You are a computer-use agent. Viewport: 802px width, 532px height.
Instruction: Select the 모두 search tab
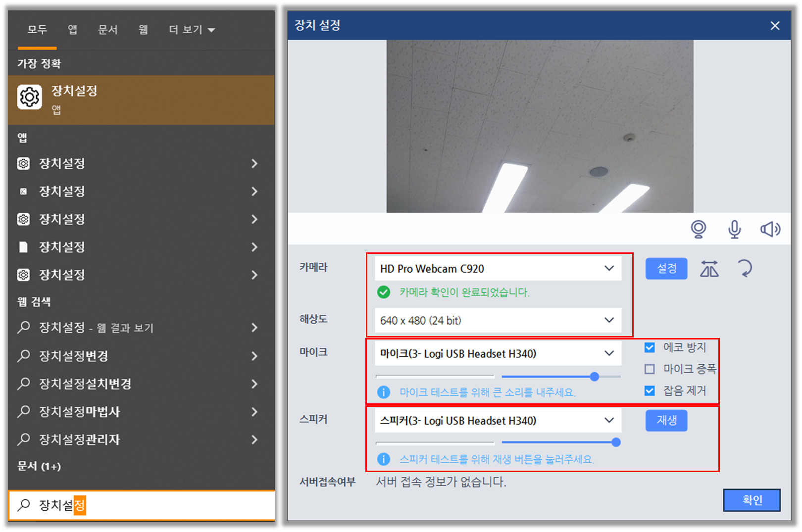[x=37, y=30]
